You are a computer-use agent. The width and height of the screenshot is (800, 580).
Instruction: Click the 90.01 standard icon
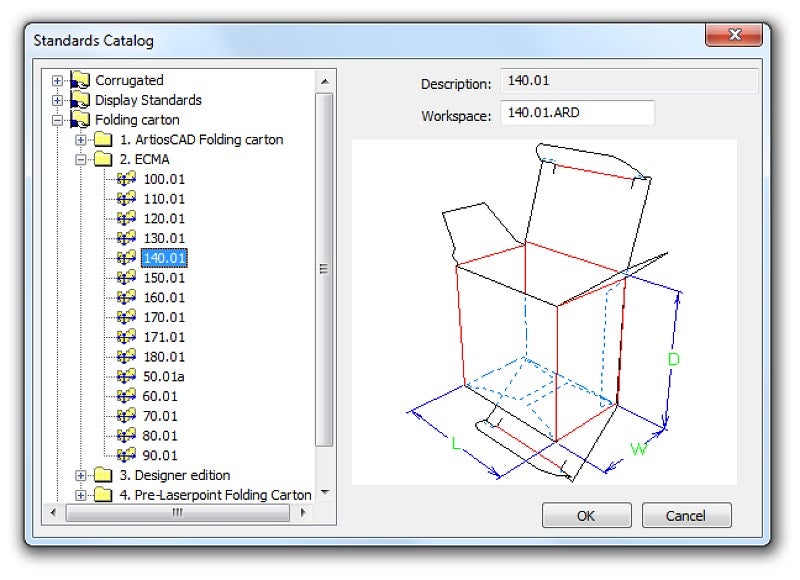pyautogui.click(x=127, y=456)
